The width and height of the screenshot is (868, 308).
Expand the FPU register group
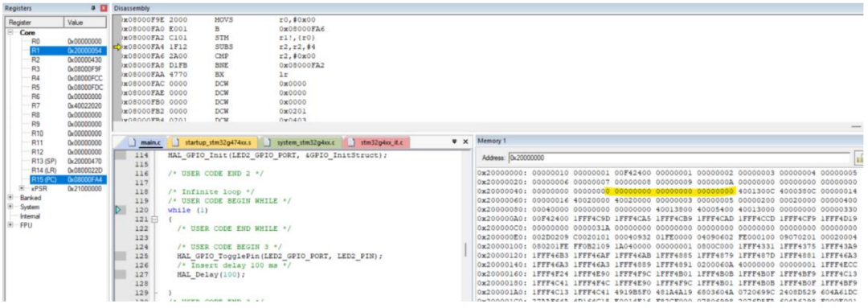10,225
